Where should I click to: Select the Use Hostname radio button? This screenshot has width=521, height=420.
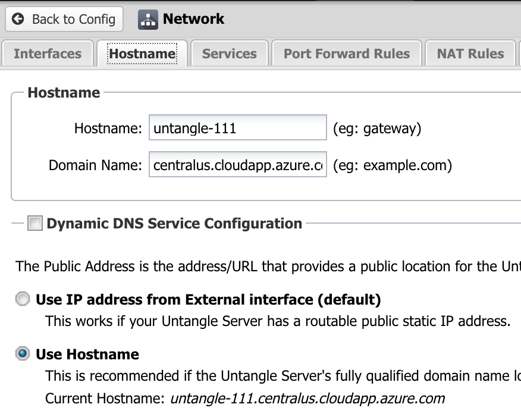(23, 353)
